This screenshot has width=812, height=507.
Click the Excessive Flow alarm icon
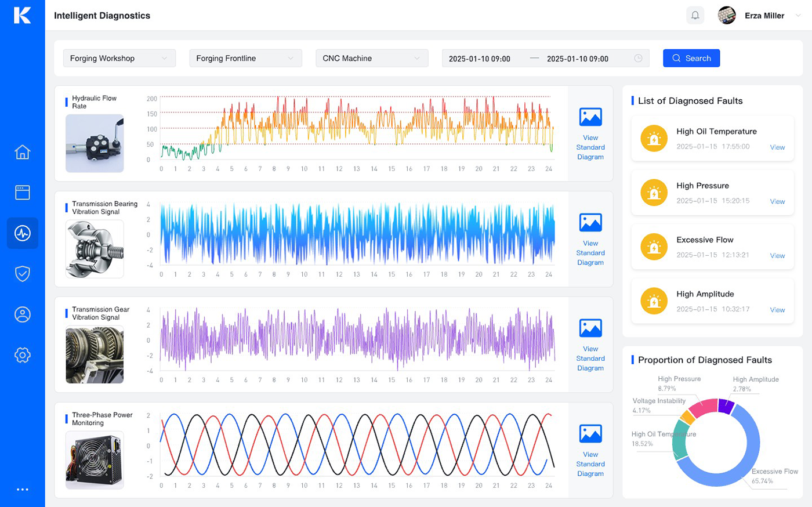pyautogui.click(x=654, y=247)
